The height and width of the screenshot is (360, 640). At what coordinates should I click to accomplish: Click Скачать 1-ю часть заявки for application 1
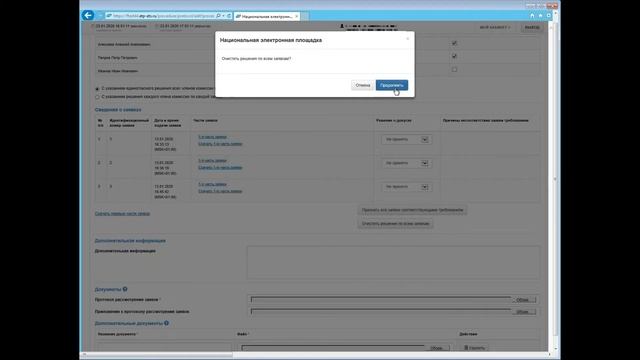click(220, 144)
